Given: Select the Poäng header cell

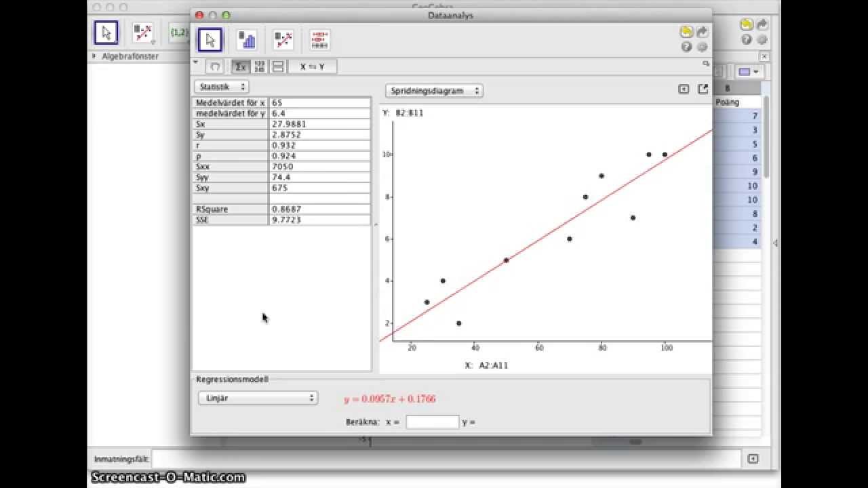Looking at the screenshot, I should [x=737, y=102].
